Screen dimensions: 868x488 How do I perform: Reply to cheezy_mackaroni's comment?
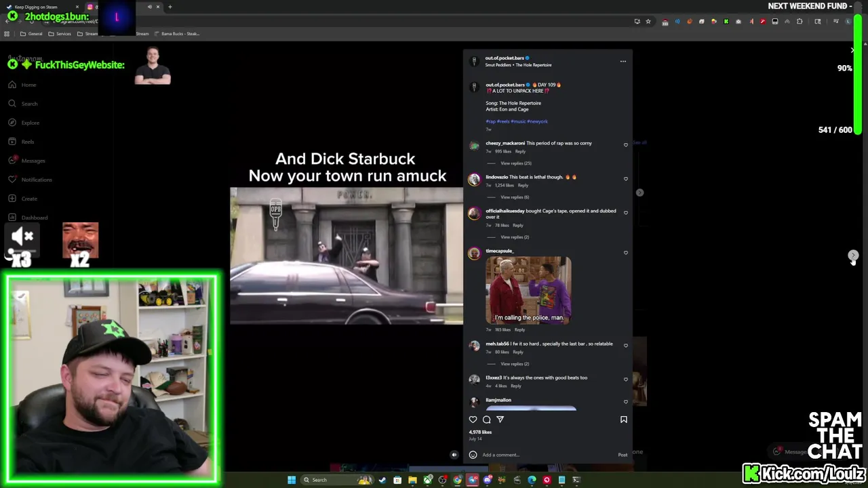[520, 151]
